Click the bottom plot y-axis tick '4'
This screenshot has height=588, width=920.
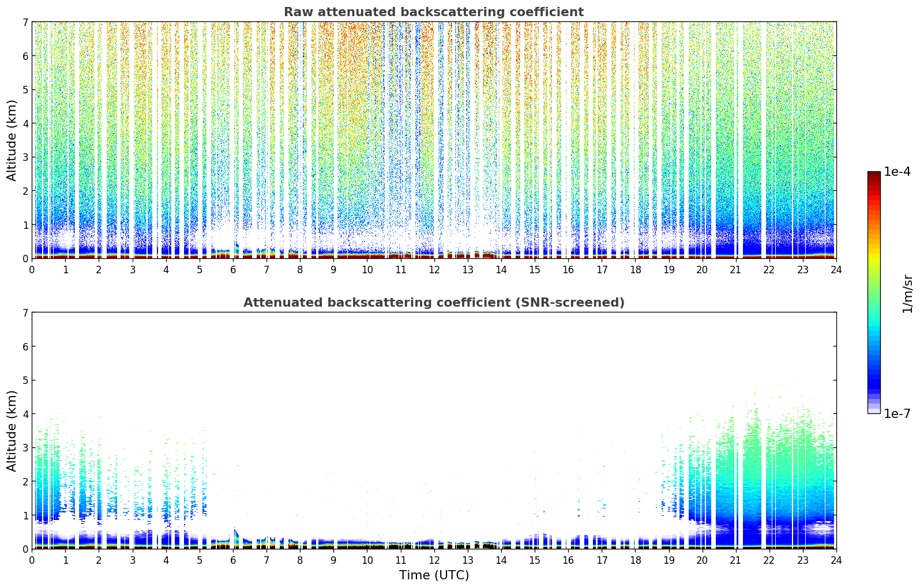click(x=25, y=414)
